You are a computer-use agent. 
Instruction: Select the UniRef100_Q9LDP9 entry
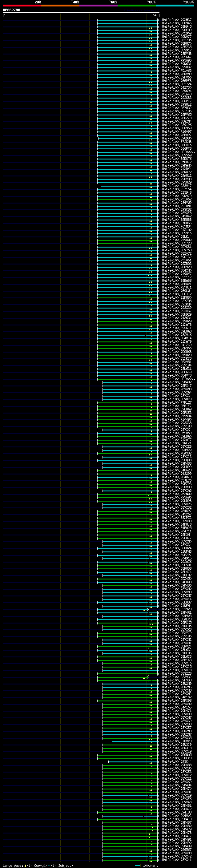(177, 467)
